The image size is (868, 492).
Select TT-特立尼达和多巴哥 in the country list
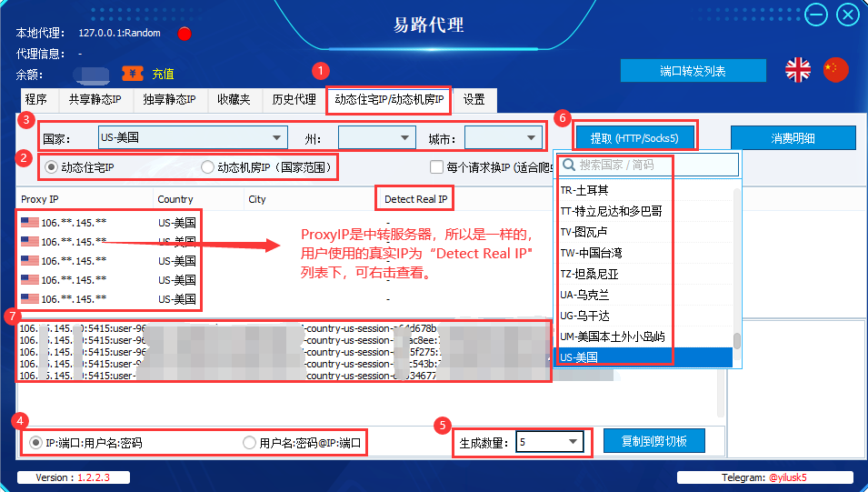click(644, 211)
